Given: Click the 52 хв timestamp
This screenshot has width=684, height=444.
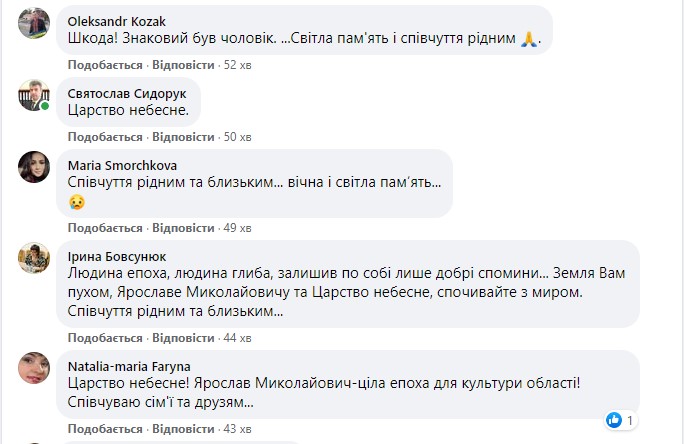Looking at the screenshot, I should coord(238,64).
